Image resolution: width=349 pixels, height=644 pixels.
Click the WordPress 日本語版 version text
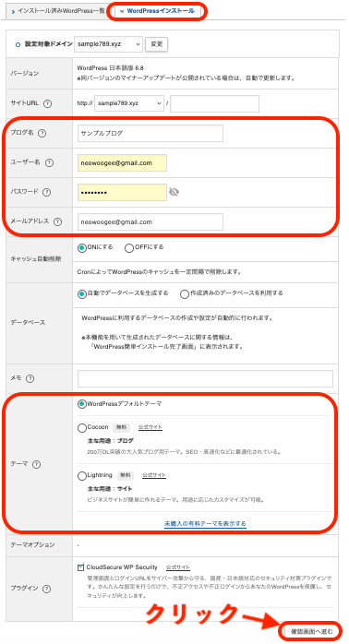tap(110, 67)
